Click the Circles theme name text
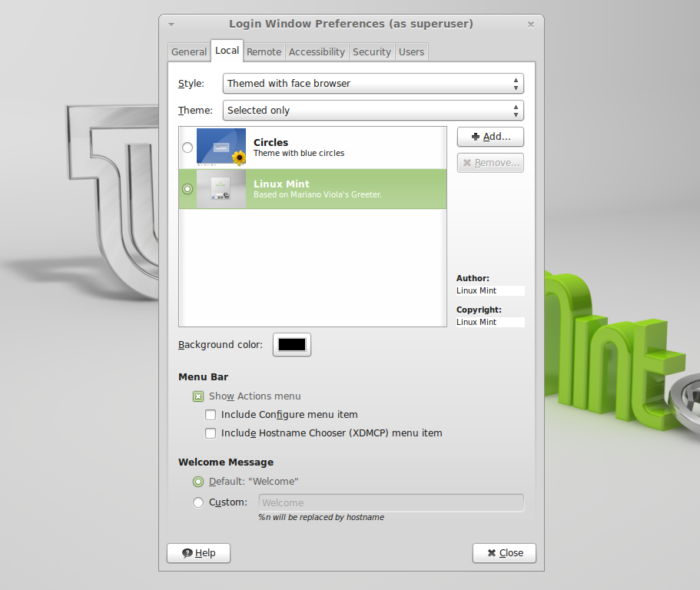Screen dimensions: 700x590 click(271, 142)
